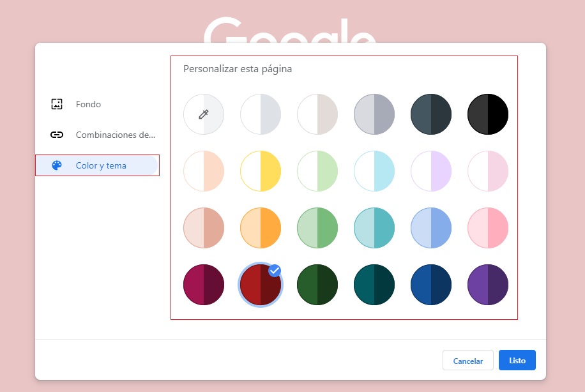Select the dark teal theme swatch
Image resolution: width=585 pixels, height=392 pixels.
click(374, 285)
